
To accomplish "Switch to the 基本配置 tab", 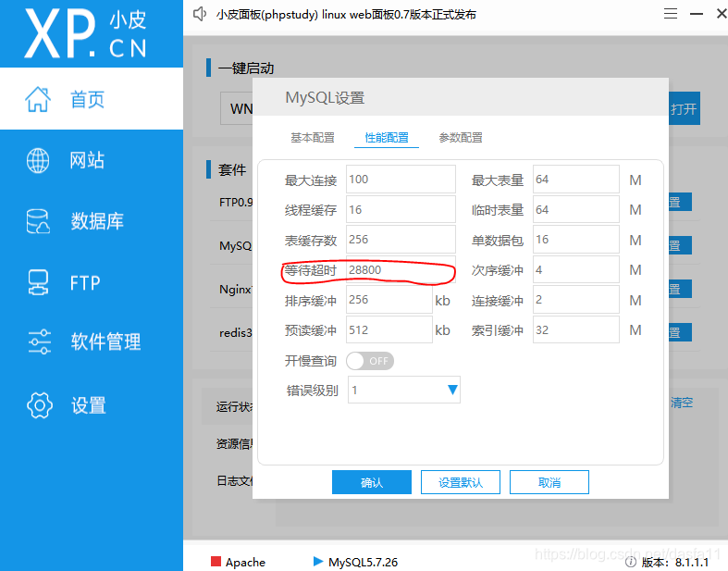I will tap(313, 138).
